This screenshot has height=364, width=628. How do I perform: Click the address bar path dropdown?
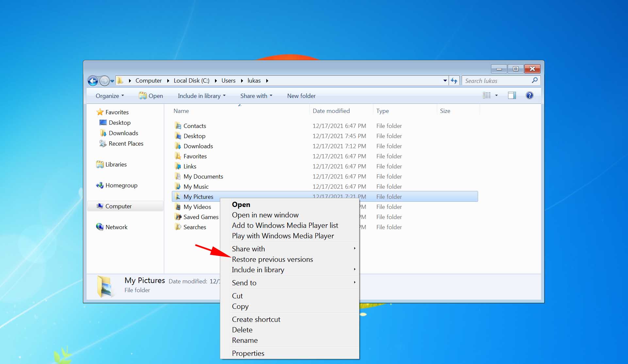click(445, 81)
